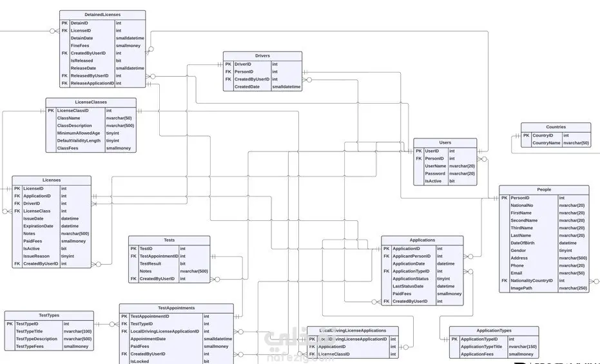This screenshot has height=364, width=600.
Task: Click the LocalDrivingLicenseApplications table header
Action: click(353, 330)
